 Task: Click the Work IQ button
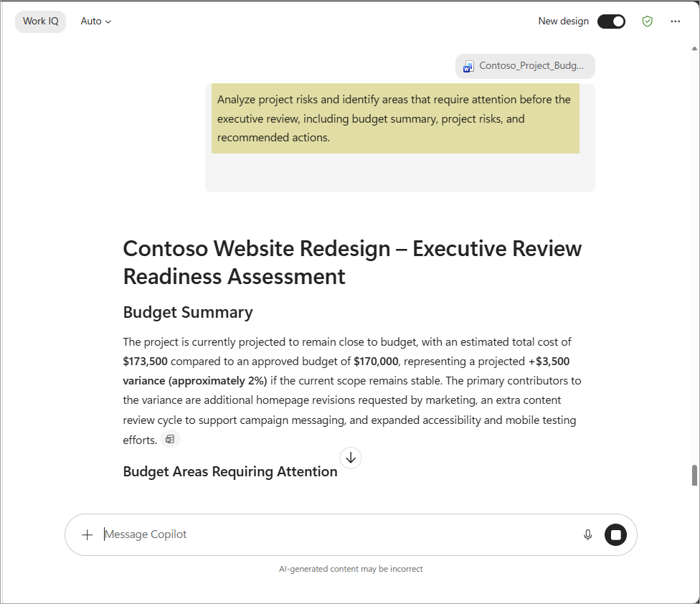tap(41, 22)
